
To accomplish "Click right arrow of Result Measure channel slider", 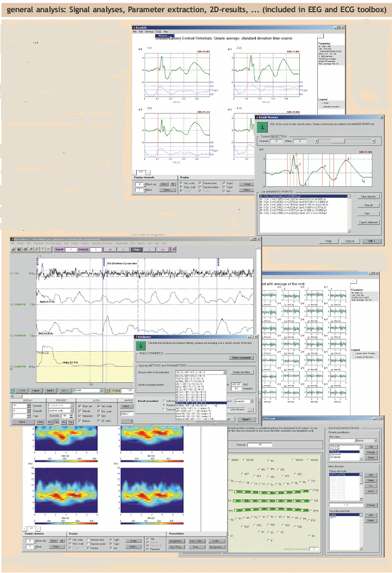I will pyautogui.click(x=373, y=141).
